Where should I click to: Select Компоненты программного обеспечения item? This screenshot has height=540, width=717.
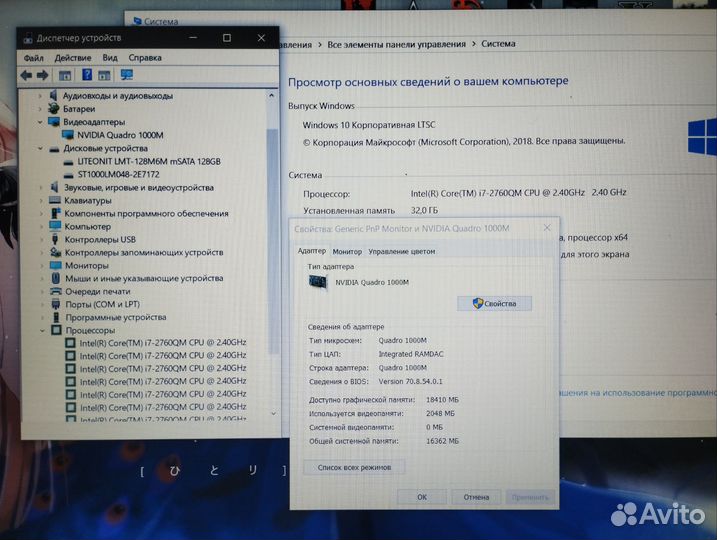[x=146, y=214]
